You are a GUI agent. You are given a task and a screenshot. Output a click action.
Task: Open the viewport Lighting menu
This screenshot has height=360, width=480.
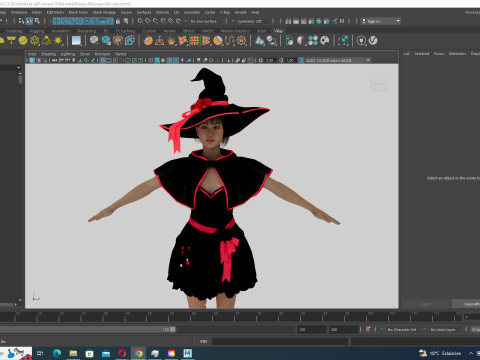pyautogui.click(x=68, y=54)
